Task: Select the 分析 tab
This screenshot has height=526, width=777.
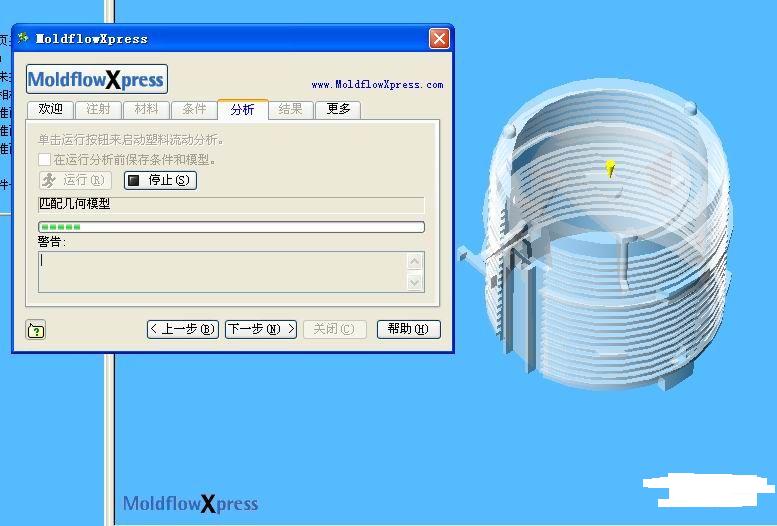Action: click(x=243, y=109)
